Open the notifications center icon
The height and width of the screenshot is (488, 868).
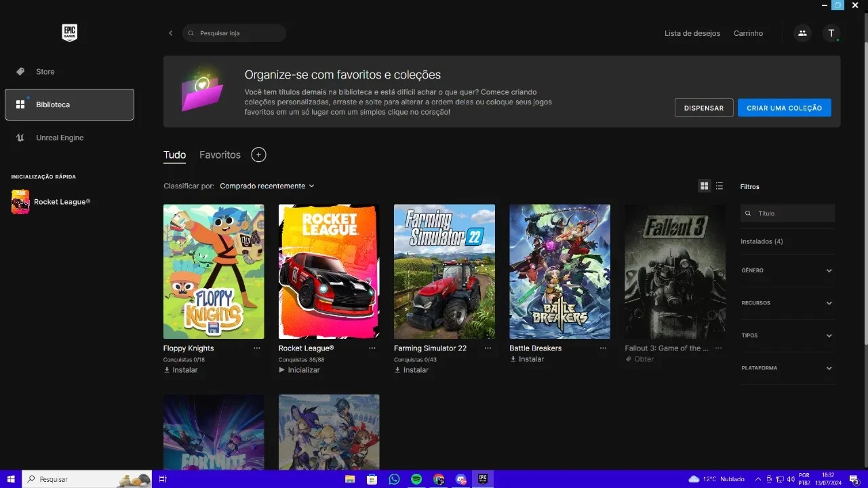click(x=854, y=479)
